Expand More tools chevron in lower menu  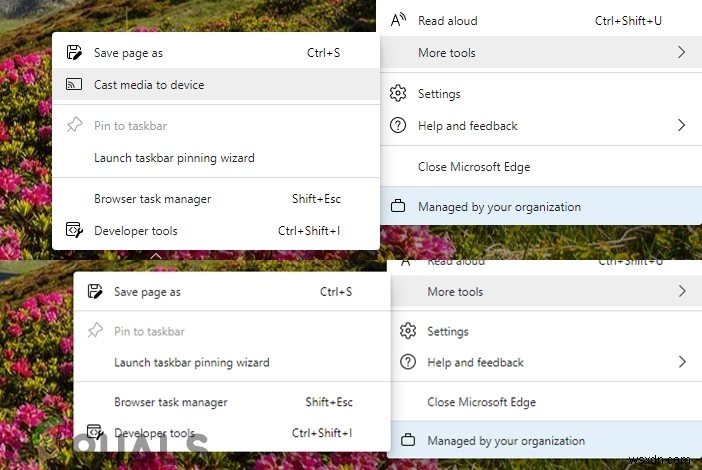682,291
